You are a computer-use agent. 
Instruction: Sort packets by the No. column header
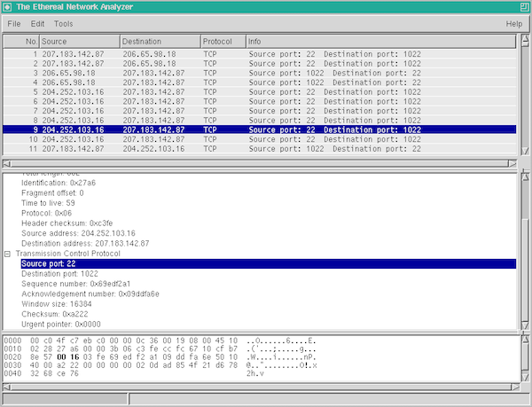coord(21,42)
